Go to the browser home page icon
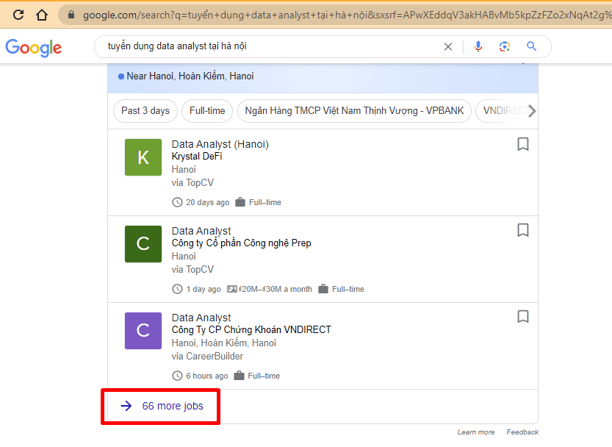The image size is (612, 447). (42, 15)
